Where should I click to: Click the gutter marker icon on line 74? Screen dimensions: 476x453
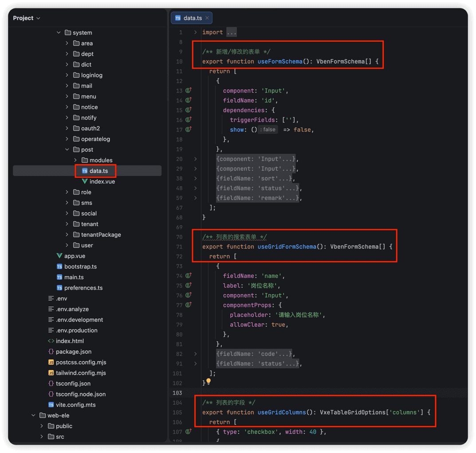pos(189,276)
